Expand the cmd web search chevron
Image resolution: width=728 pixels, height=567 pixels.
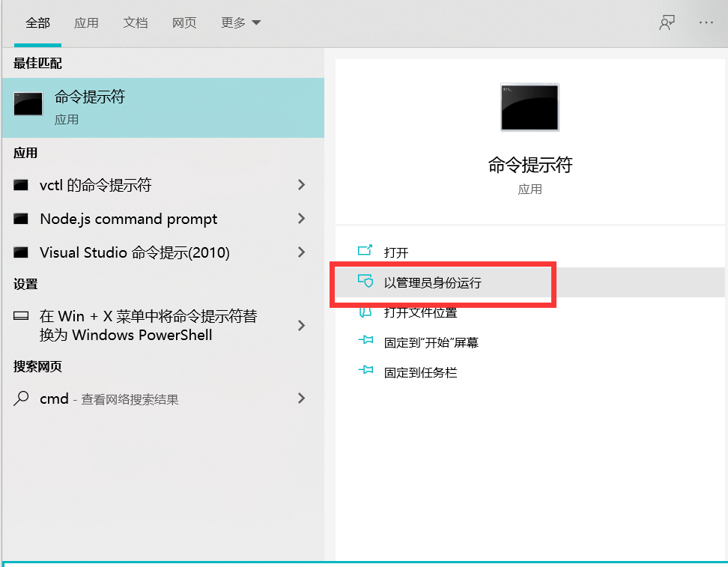pyautogui.click(x=302, y=398)
